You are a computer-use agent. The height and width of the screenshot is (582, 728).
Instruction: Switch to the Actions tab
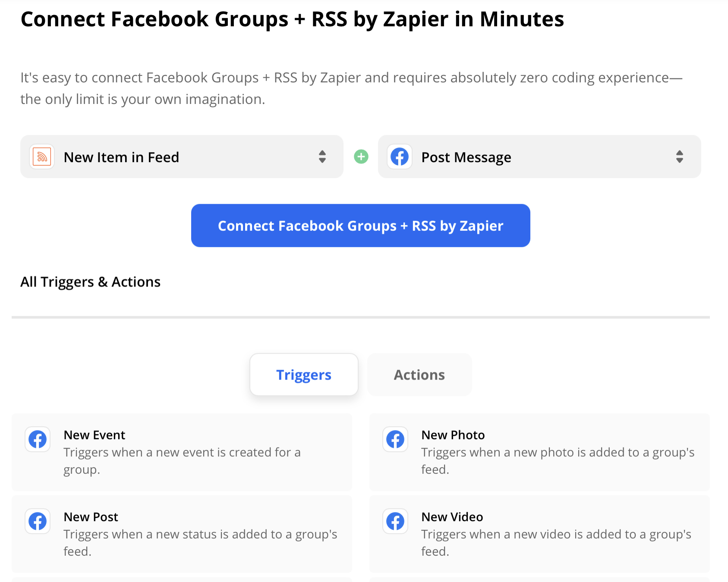pyautogui.click(x=419, y=374)
